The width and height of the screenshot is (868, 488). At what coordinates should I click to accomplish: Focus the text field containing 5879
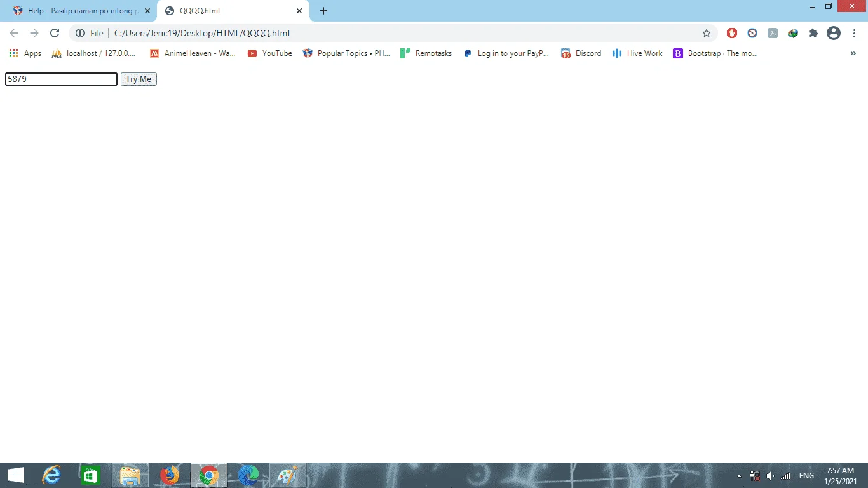[x=61, y=79]
